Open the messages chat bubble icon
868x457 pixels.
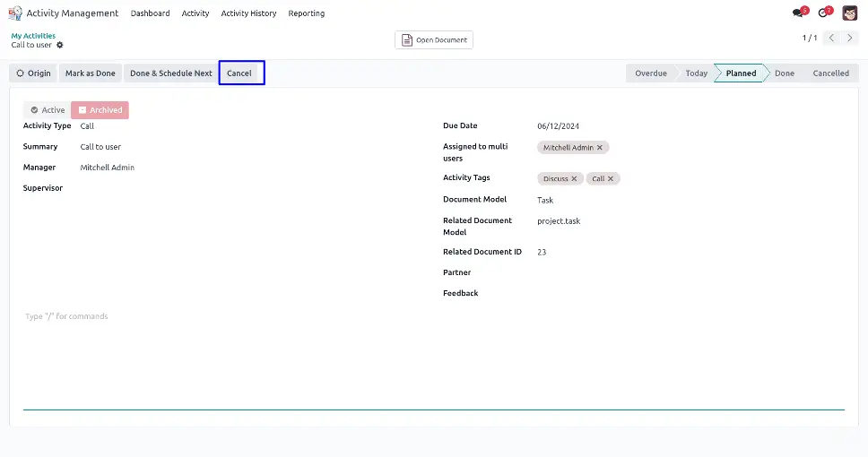pos(798,13)
